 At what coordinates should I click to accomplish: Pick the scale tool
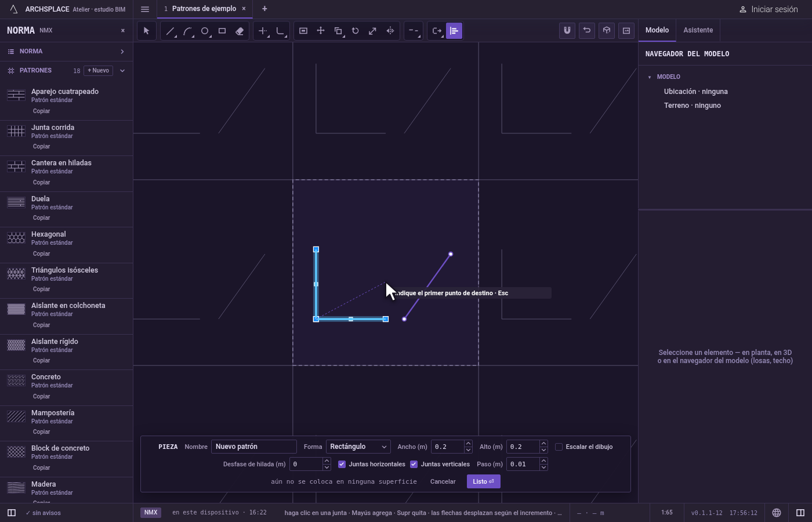click(373, 31)
